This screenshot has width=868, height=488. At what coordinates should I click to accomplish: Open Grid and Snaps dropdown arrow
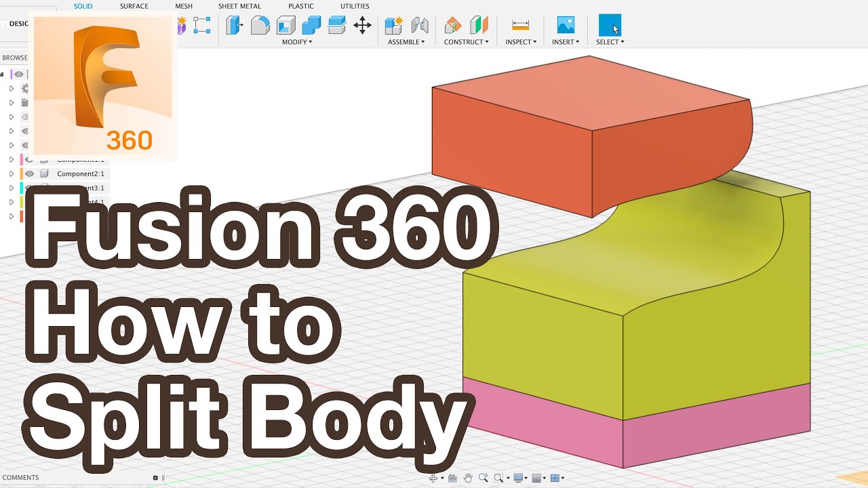[545, 479]
